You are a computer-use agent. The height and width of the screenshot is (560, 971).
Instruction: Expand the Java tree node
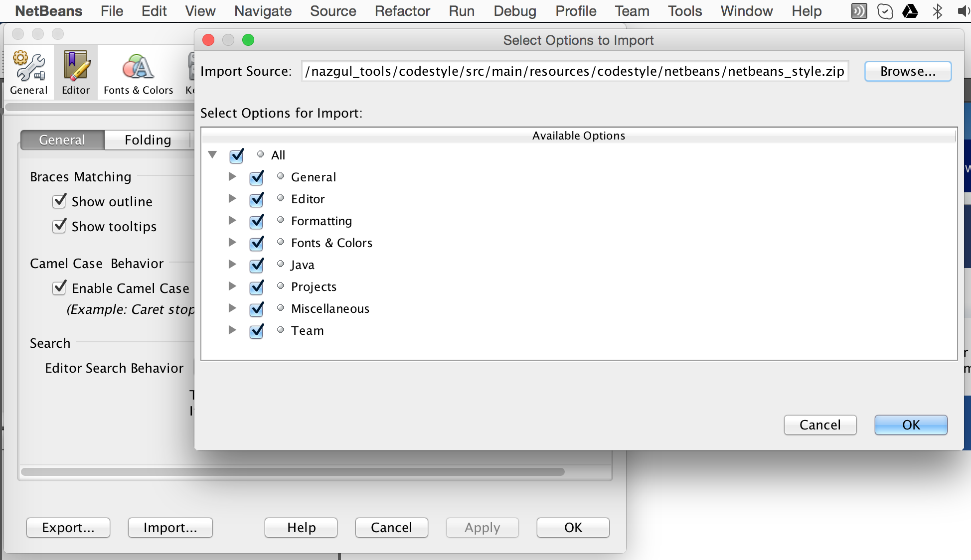pyautogui.click(x=232, y=264)
